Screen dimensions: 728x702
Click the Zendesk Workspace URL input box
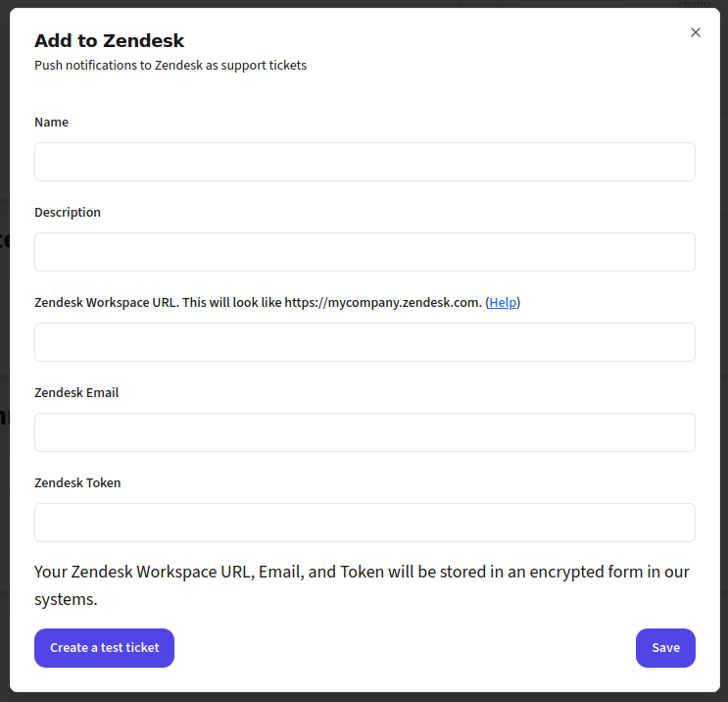[364, 342]
